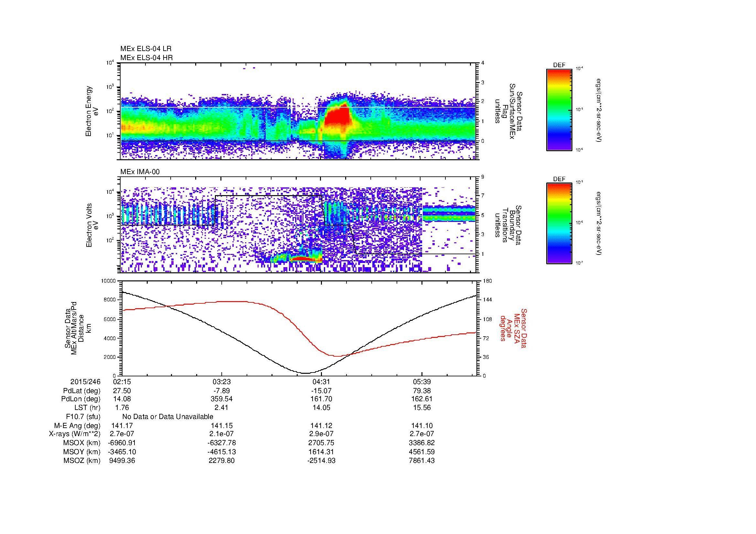The height and width of the screenshot is (534, 756).
Task: Click MSOZ value '-2514.93'
Action: point(321,461)
